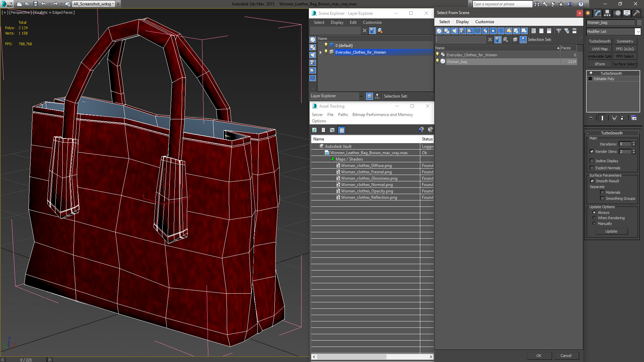
Task: Expand the Everyday_Clothes_for_Women layer
Action: [321, 52]
